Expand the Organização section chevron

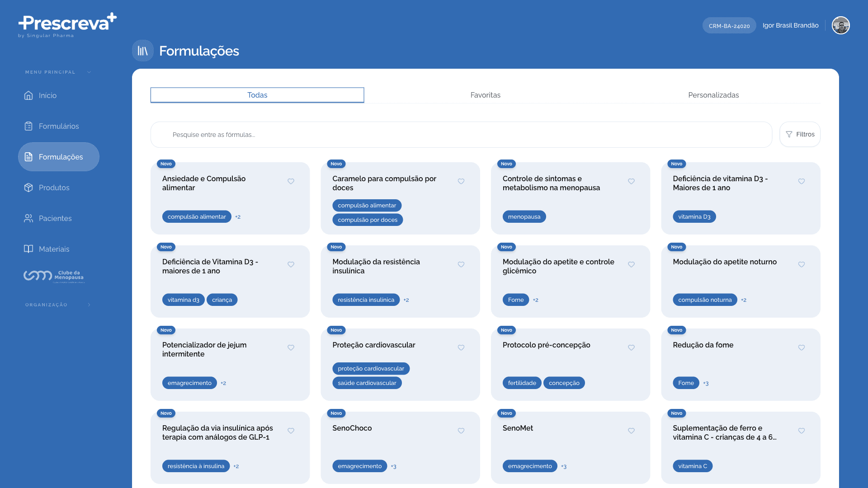pyautogui.click(x=89, y=305)
